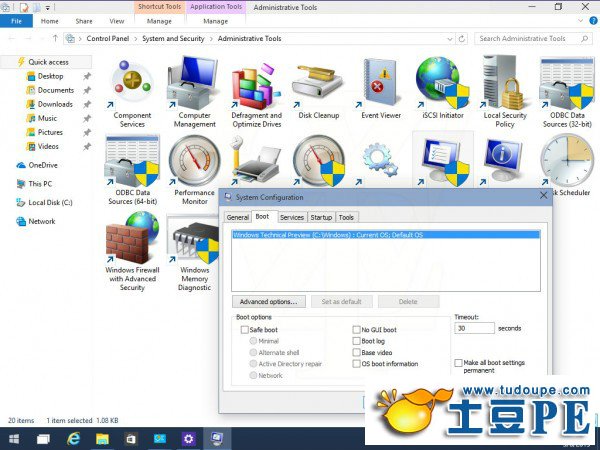Screen dimensions: 600x450
Task: Open ODBC Data Sources (32-bit) icon
Action: coord(567,92)
